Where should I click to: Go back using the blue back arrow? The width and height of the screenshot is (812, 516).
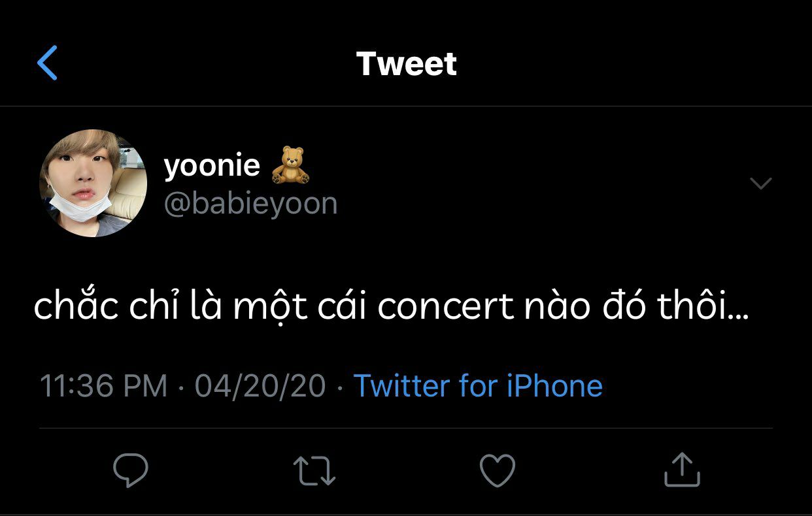click(48, 63)
